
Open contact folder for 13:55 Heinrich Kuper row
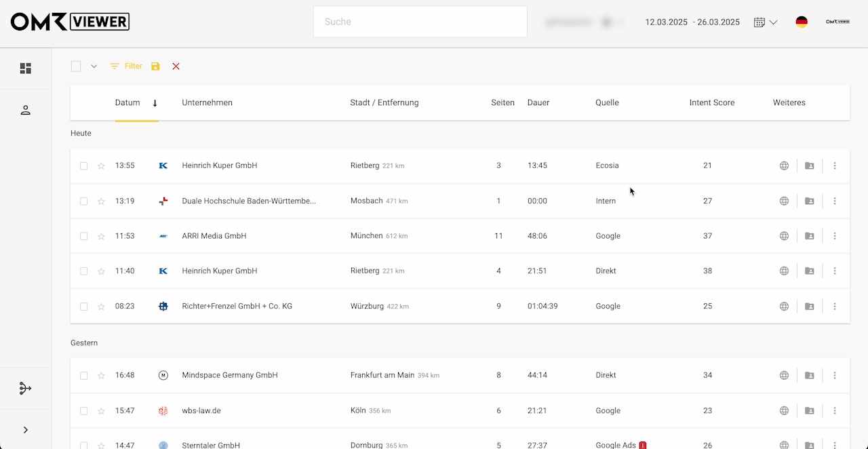pos(809,166)
